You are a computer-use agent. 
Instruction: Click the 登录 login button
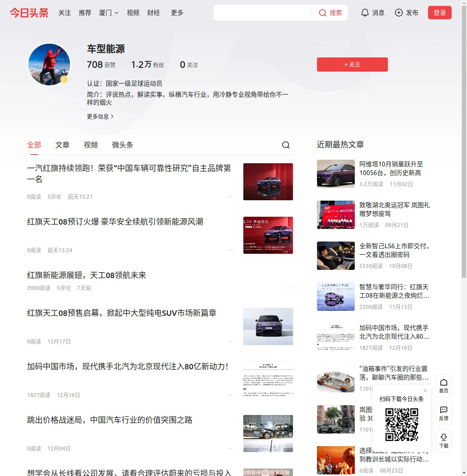coord(440,13)
